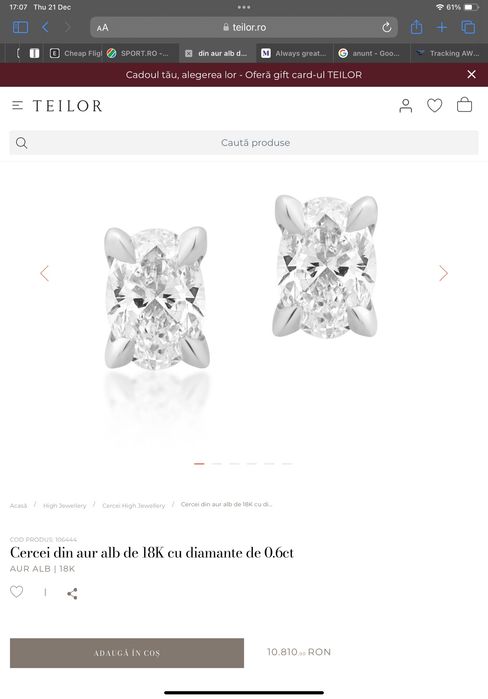
Task: Go back with the Safari back arrow
Action: 45,27
